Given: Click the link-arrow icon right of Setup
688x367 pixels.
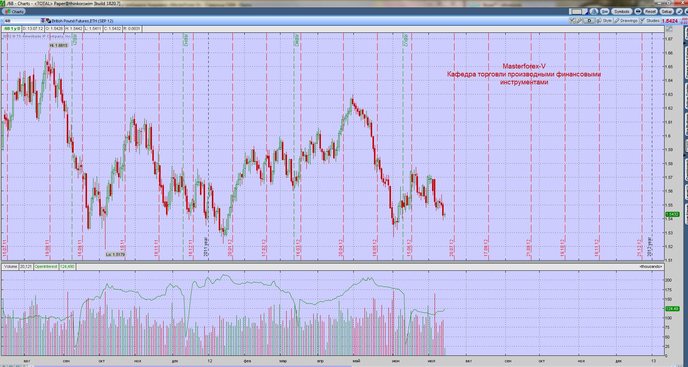Looking at the screenshot, I should coord(679,11).
